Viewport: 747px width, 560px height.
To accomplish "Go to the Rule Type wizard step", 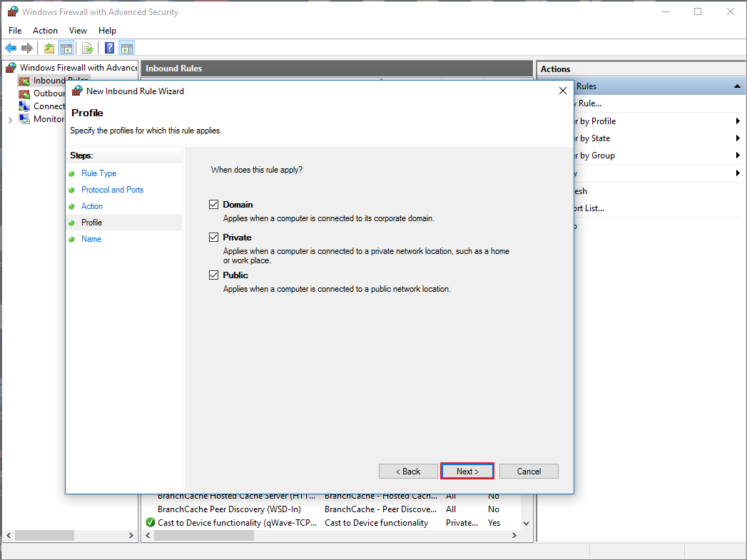I will [x=98, y=173].
